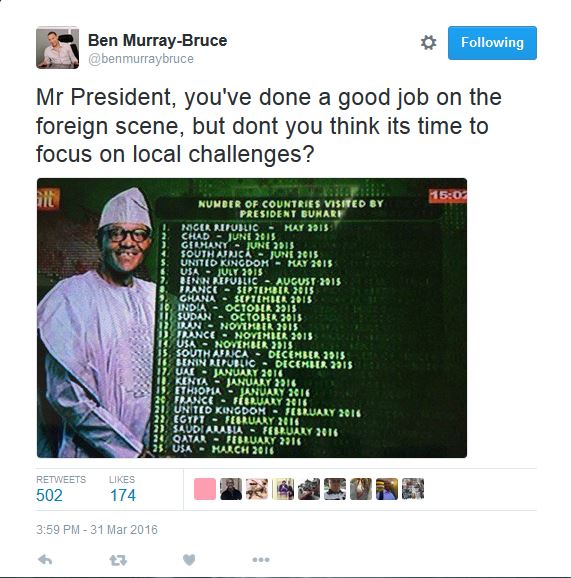Open fourth liker avatar with purple outfit
Screen dimensions: 571x578
click(x=283, y=489)
